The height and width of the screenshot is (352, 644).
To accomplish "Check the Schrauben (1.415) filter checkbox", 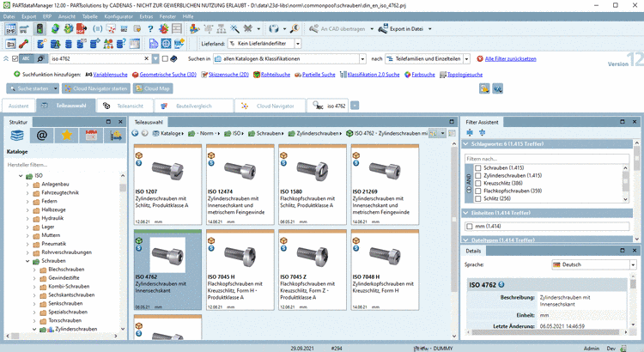I will [x=477, y=167].
